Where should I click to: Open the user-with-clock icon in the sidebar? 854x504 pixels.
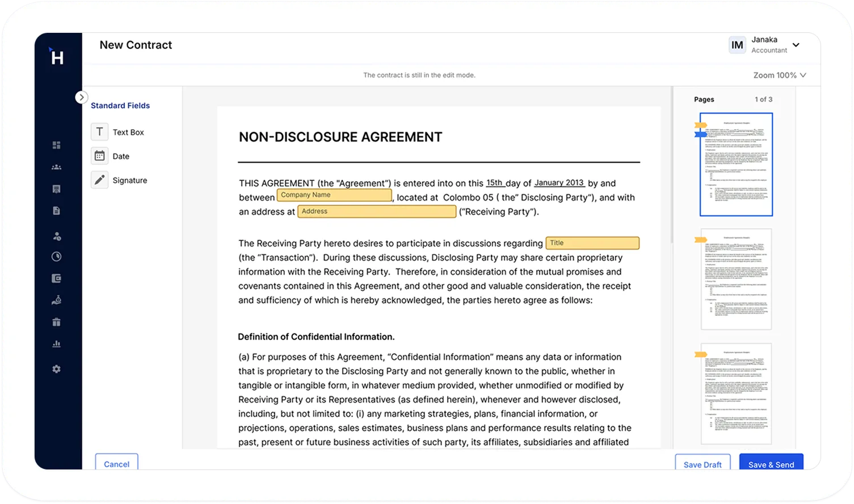coord(56,236)
